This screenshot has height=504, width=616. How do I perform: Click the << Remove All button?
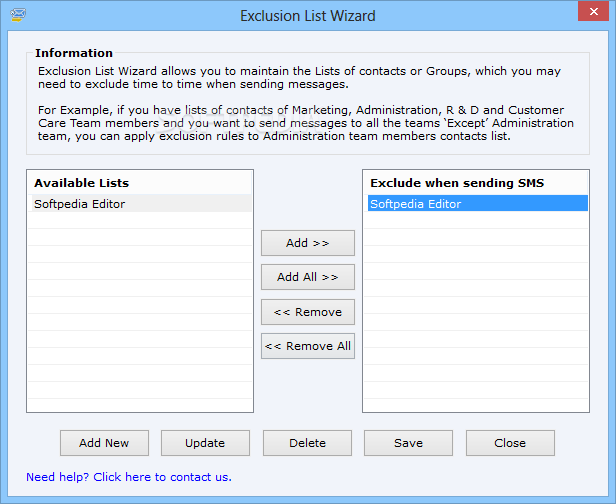[308, 346]
